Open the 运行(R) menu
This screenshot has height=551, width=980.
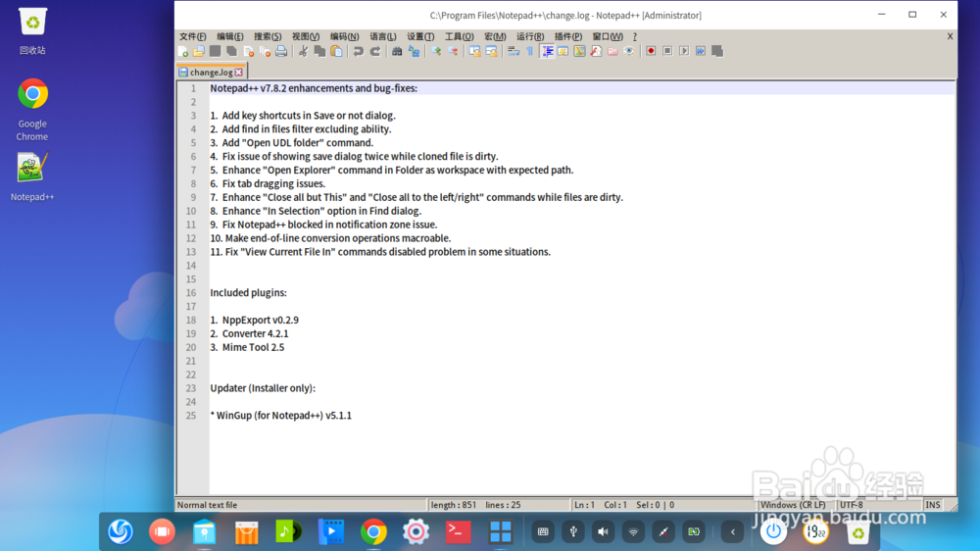point(530,36)
